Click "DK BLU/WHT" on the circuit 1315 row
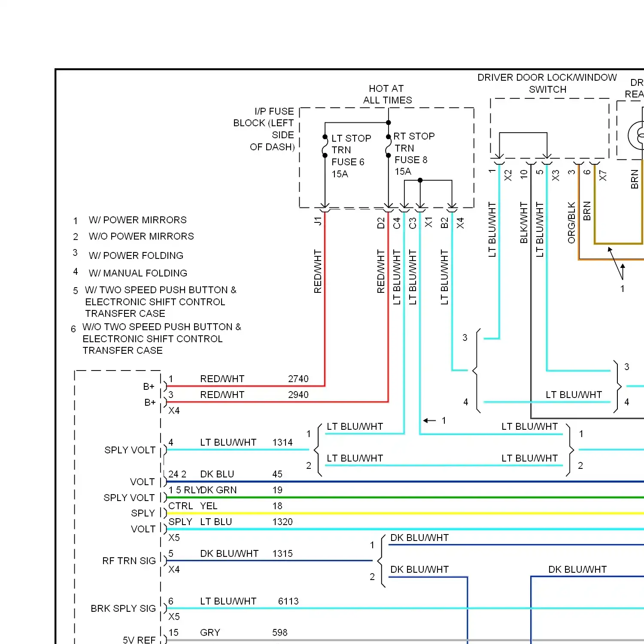 click(229, 554)
